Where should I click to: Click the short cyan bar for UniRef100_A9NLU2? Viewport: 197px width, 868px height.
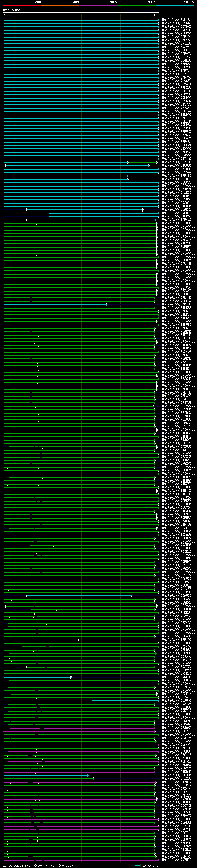tap(38, 677)
